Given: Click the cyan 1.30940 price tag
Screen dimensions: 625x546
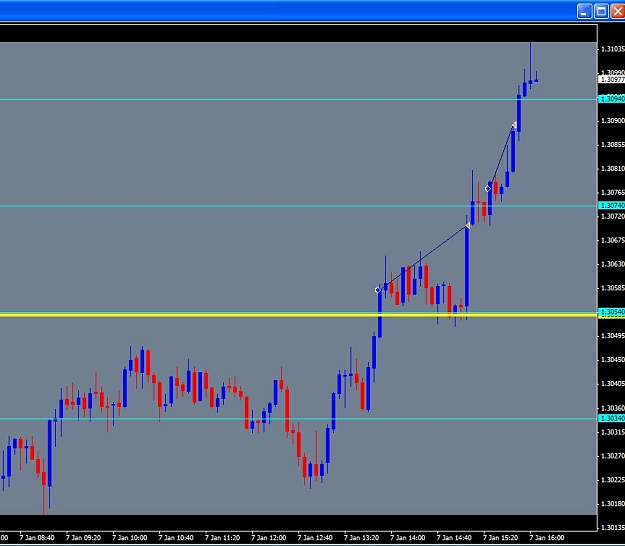Looking at the screenshot, I should click(612, 98).
